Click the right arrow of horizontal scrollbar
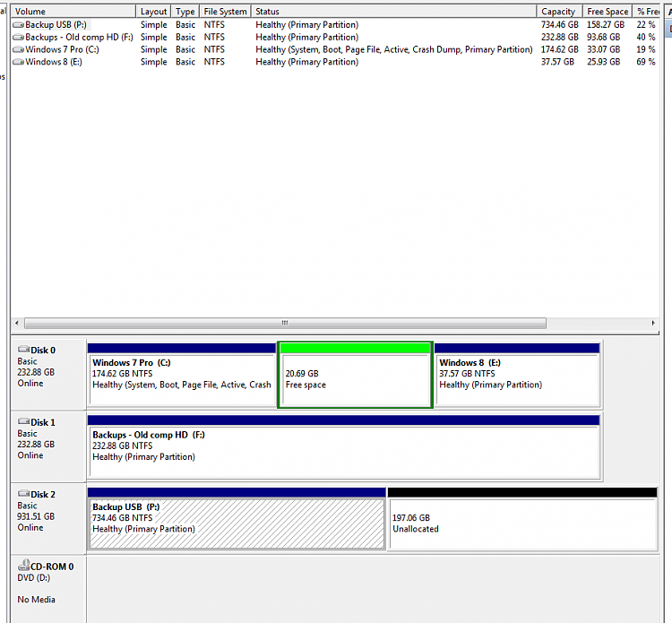The height and width of the screenshot is (623, 672). 653,323
